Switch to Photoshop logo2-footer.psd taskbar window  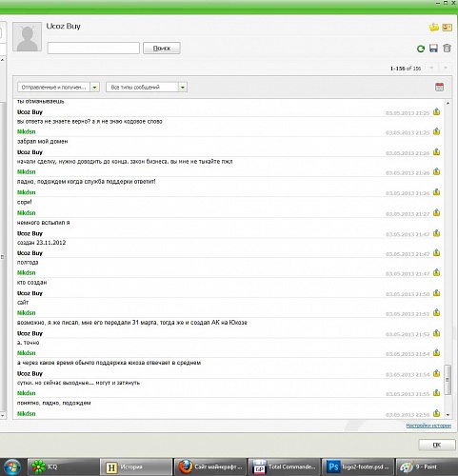point(357,466)
